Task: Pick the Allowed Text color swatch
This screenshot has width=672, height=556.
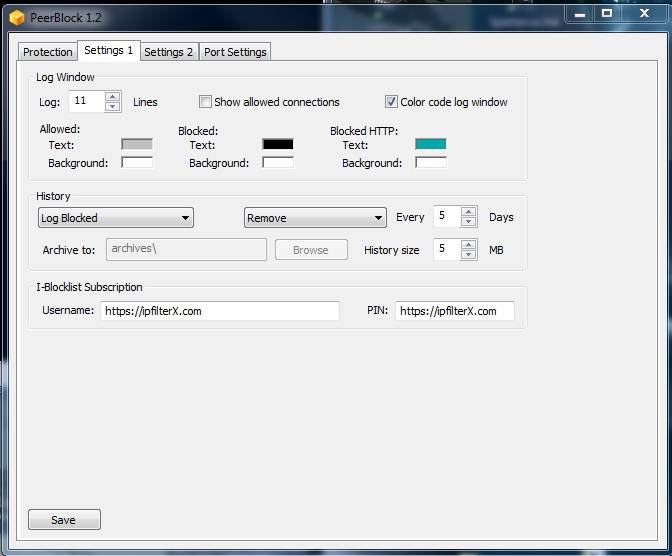Action: [x=137, y=144]
